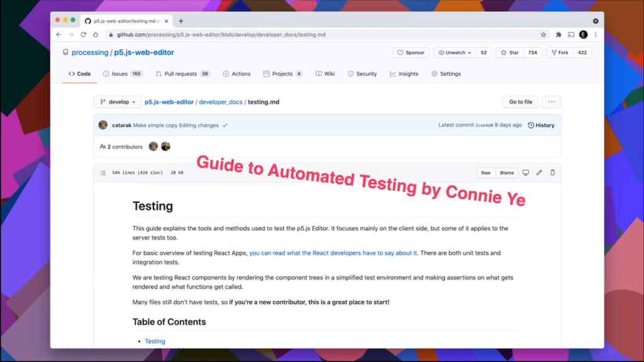Open the Chrome three-dot menu

tap(596, 35)
